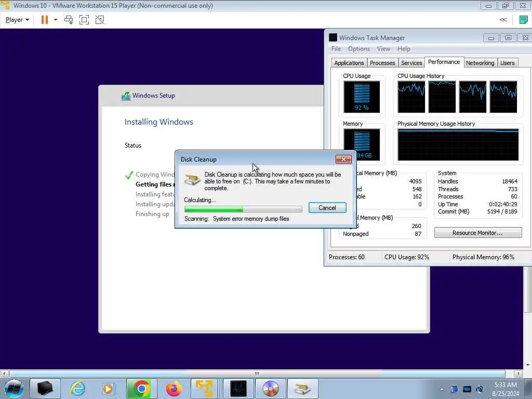Open Firefox from taskbar
The image size is (532, 399).
(174, 389)
